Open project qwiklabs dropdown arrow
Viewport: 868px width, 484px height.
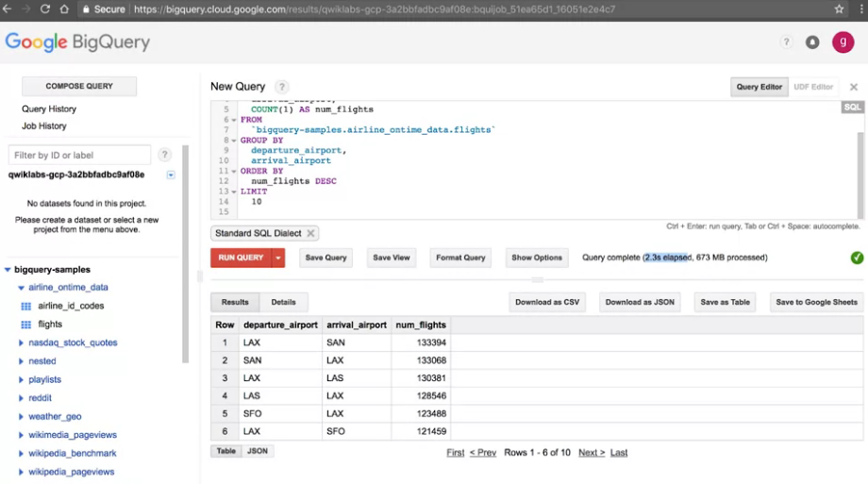pyautogui.click(x=171, y=175)
